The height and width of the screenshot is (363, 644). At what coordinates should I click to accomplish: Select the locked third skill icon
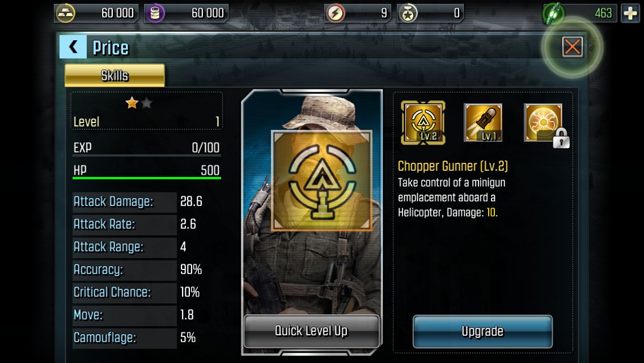(x=543, y=123)
